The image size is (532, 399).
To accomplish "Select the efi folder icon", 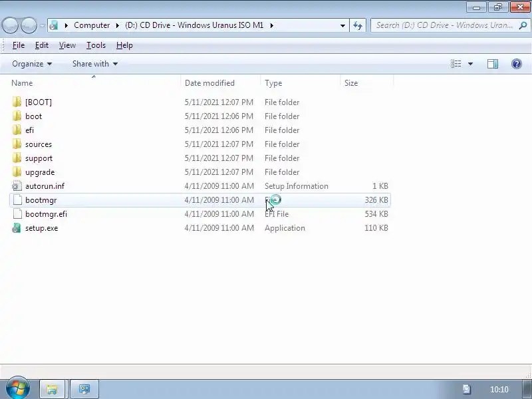I will 17,130.
